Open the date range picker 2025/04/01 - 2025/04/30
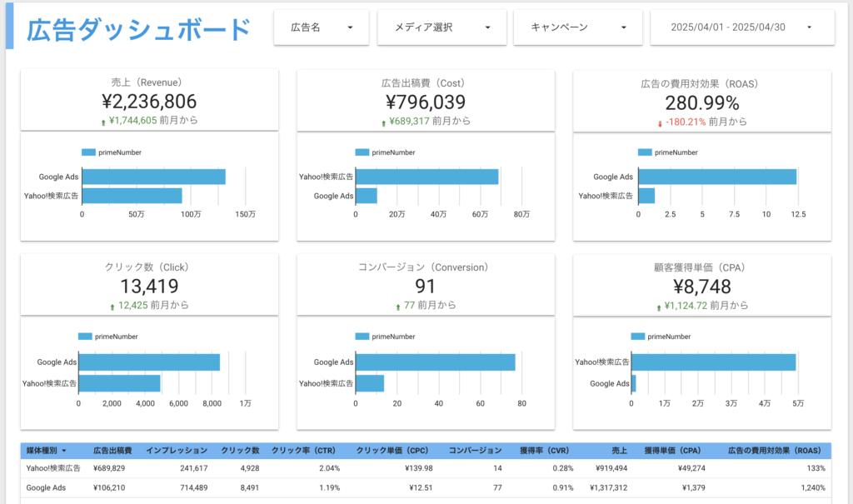This screenshot has width=853, height=504. tap(741, 27)
